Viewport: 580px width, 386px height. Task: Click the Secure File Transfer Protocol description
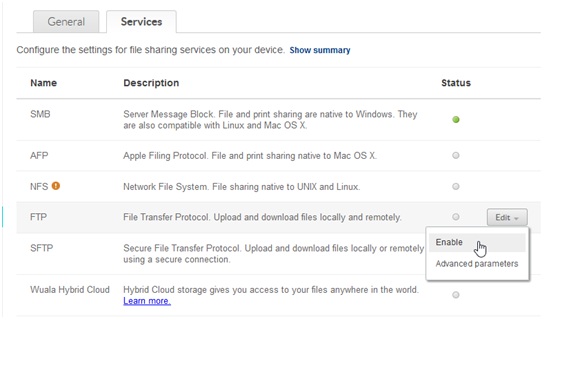click(273, 254)
